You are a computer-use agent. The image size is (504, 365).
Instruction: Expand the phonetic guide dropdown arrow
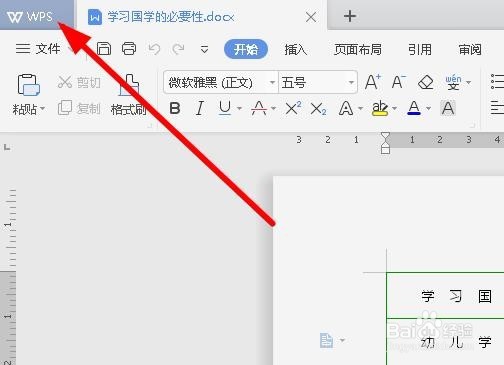click(468, 82)
